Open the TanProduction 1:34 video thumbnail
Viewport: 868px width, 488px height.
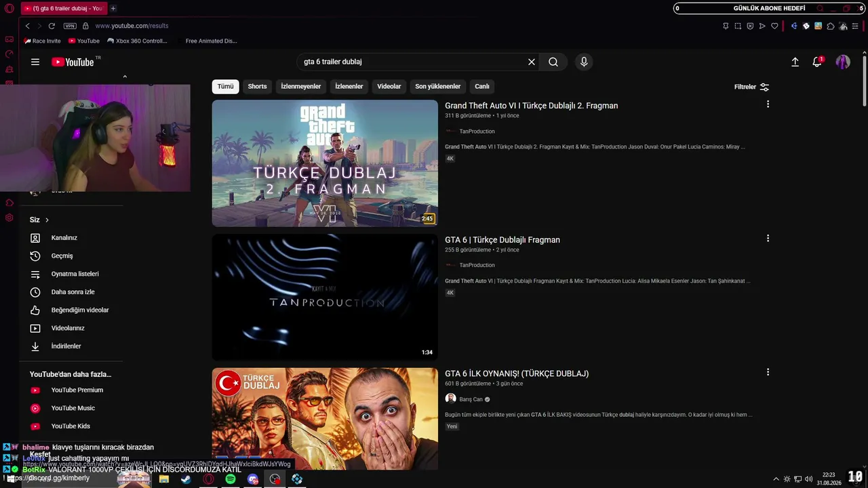pyautogui.click(x=325, y=297)
